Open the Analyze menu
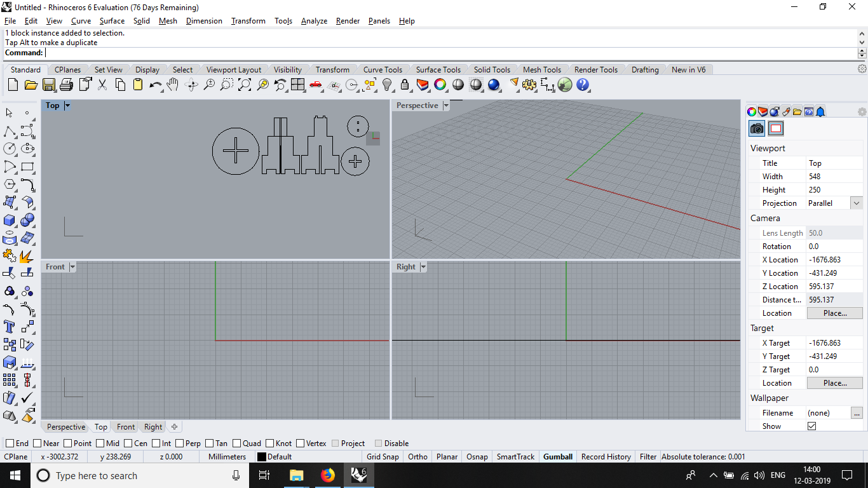Viewport: 868px width, 488px height. point(314,21)
